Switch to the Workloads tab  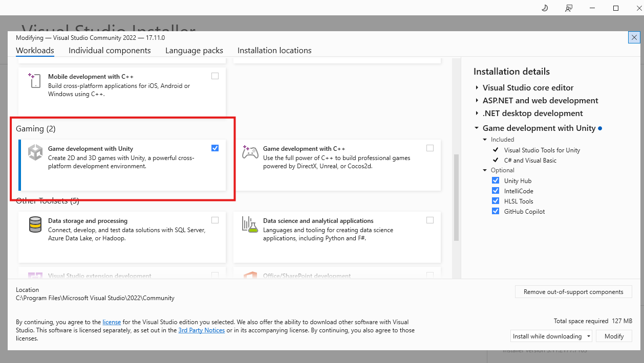[x=35, y=50]
